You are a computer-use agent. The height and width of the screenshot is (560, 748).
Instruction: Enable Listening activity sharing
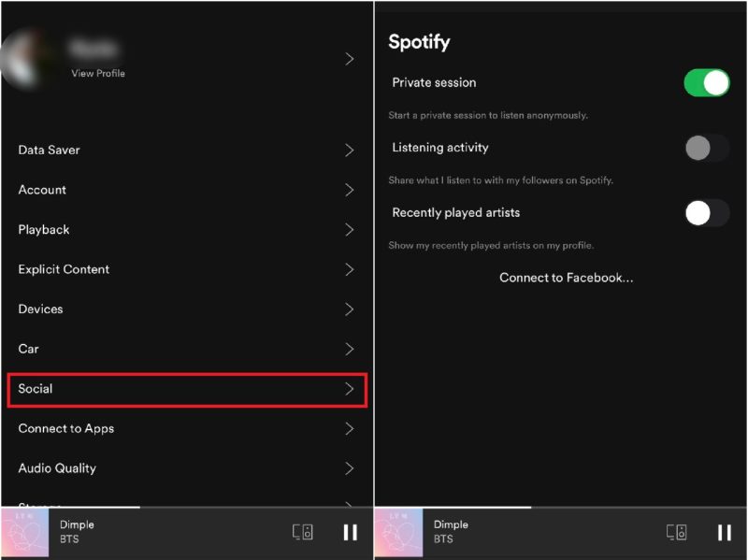pyautogui.click(x=706, y=148)
